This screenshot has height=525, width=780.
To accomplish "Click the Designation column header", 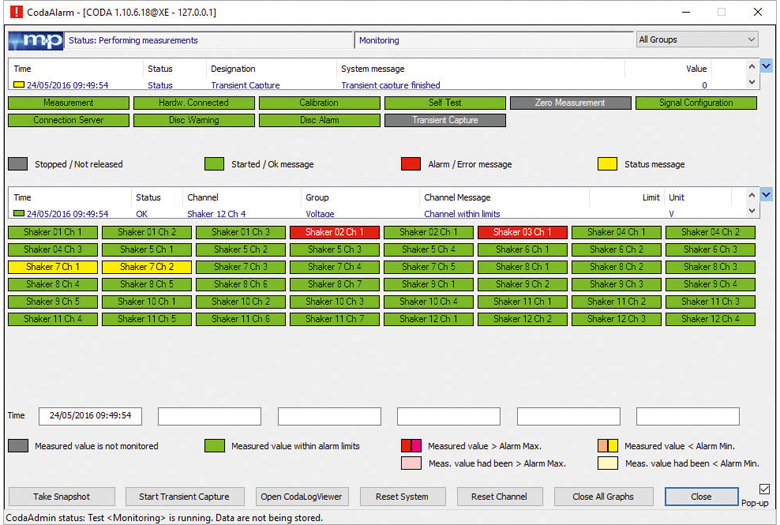I will pos(233,69).
